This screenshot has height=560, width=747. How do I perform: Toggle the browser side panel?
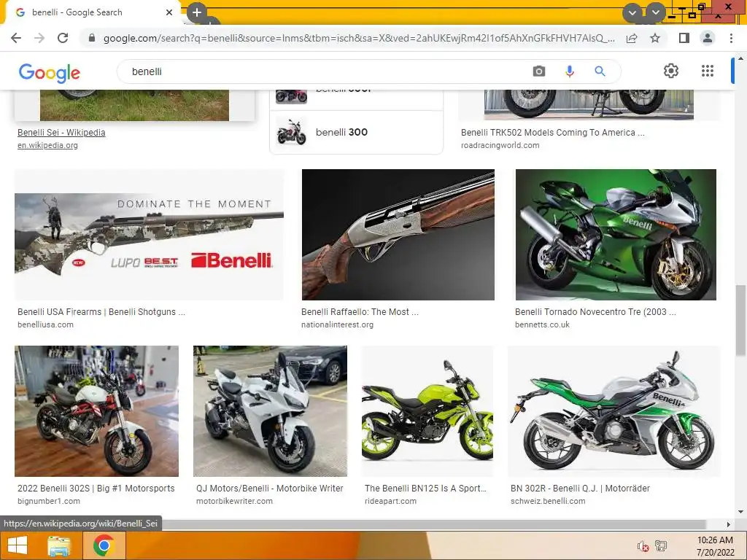coord(684,38)
